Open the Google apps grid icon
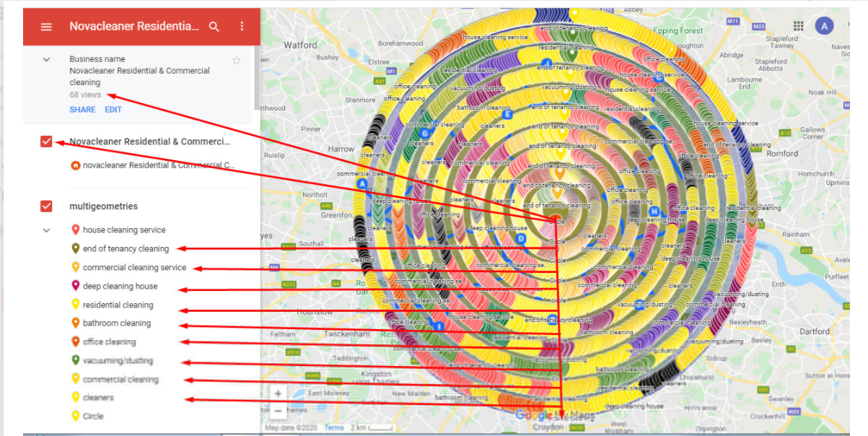868x436 pixels. [x=798, y=26]
